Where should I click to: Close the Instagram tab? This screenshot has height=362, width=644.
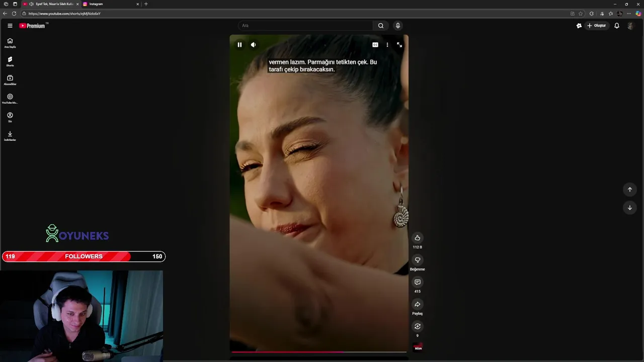pos(137,4)
